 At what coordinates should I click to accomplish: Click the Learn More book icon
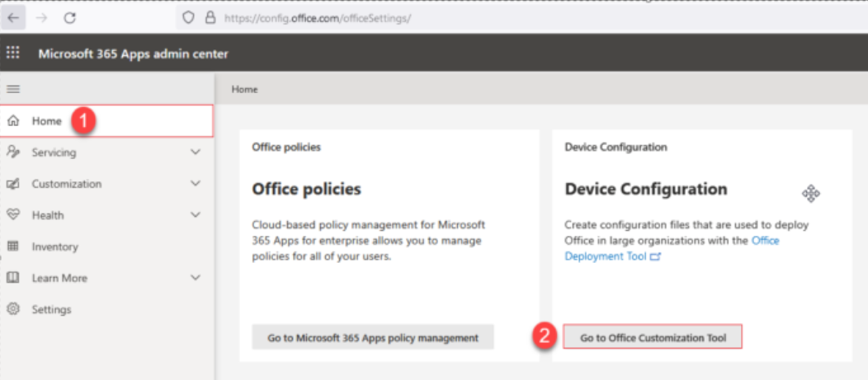point(13,278)
